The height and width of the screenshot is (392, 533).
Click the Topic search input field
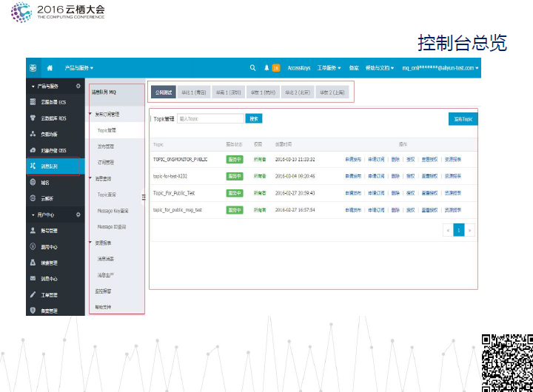tap(210, 118)
